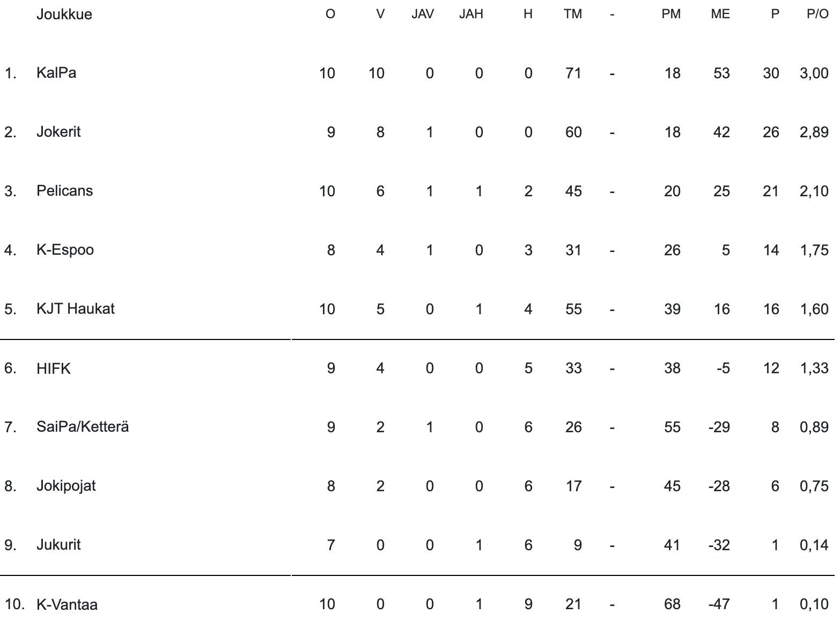Open the K-Vantaa team link
The width and height of the screenshot is (840, 621).
[67, 604]
